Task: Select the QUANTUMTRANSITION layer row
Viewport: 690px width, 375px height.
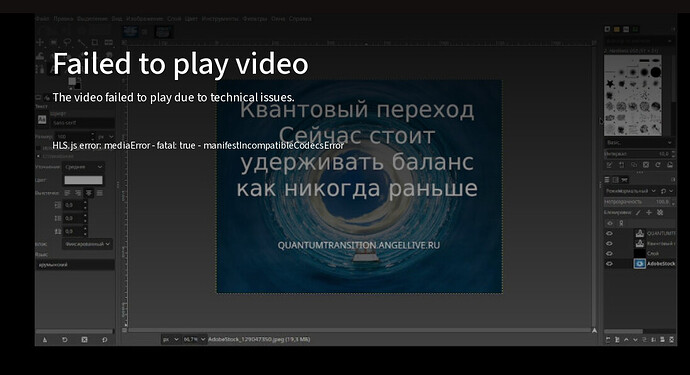Action: pos(640,233)
